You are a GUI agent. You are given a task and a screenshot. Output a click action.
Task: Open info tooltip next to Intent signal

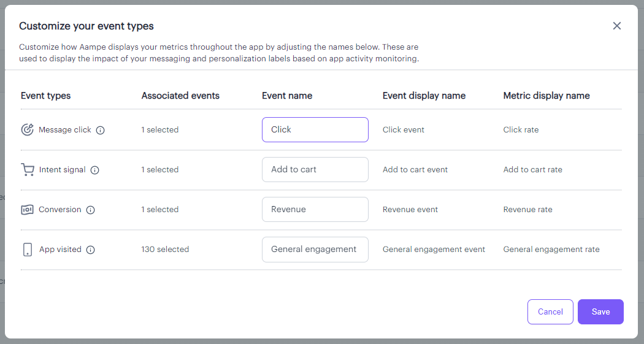pyautogui.click(x=95, y=170)
